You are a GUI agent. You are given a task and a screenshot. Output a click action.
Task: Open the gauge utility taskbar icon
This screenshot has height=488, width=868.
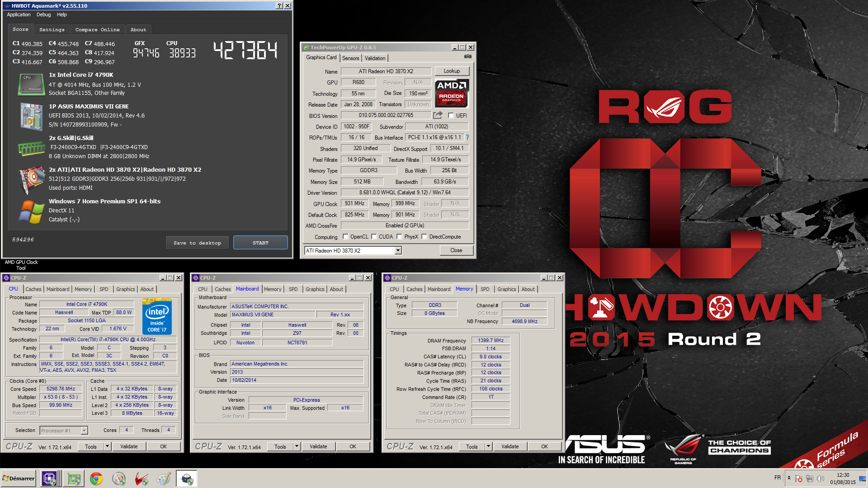(x=119, y=479)
